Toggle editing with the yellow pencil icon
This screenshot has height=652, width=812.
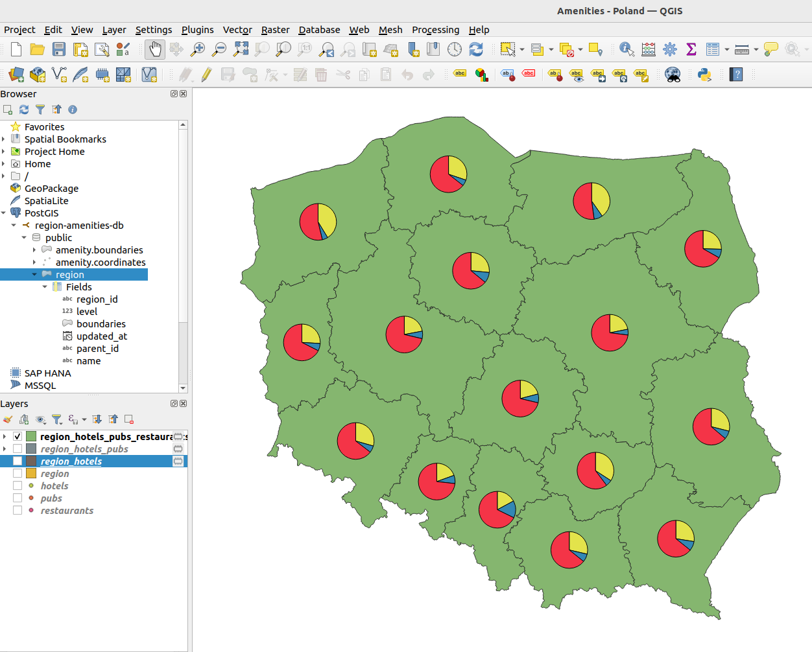pos(206,75)
